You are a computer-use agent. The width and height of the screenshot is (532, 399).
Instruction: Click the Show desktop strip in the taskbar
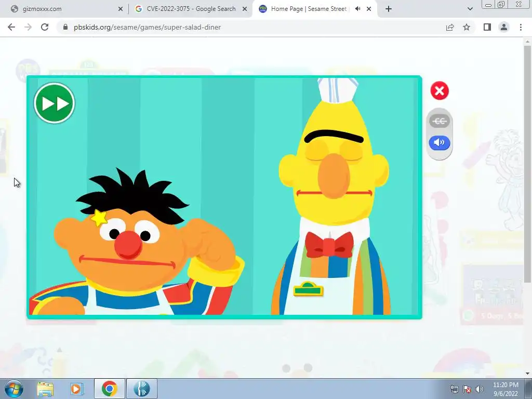[x=528, y=389]
